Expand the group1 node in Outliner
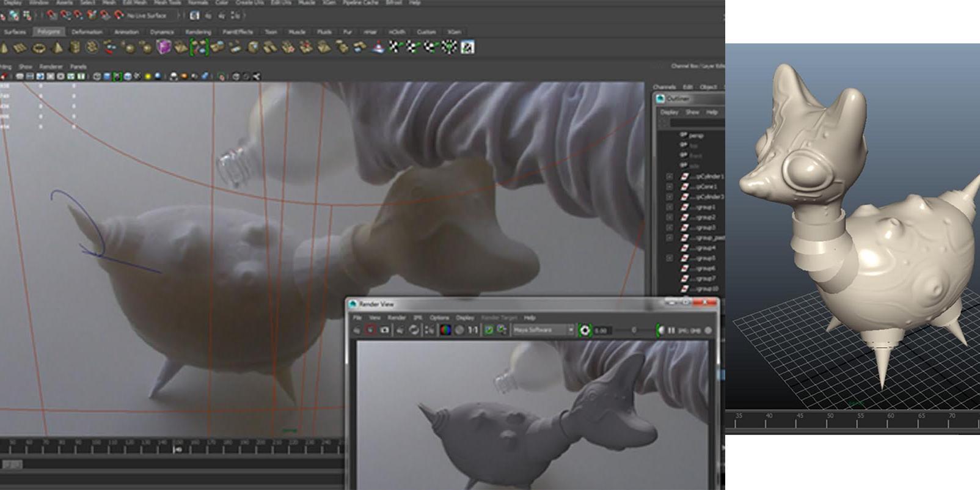 point(670,207)
